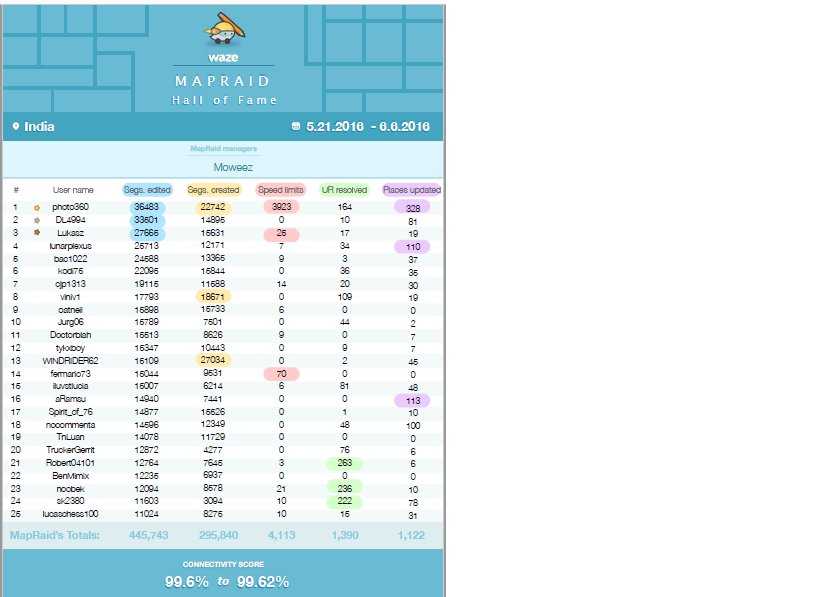The width and height of the screenshot is (819, 597).
Task: Select the Segs. edited column header
Action: 147,189
